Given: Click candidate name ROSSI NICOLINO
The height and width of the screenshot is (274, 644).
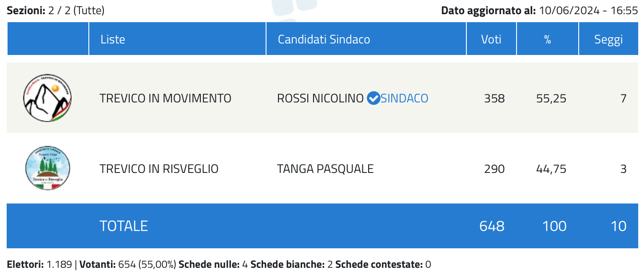Looking at the screenshot, I should [320, 98].
